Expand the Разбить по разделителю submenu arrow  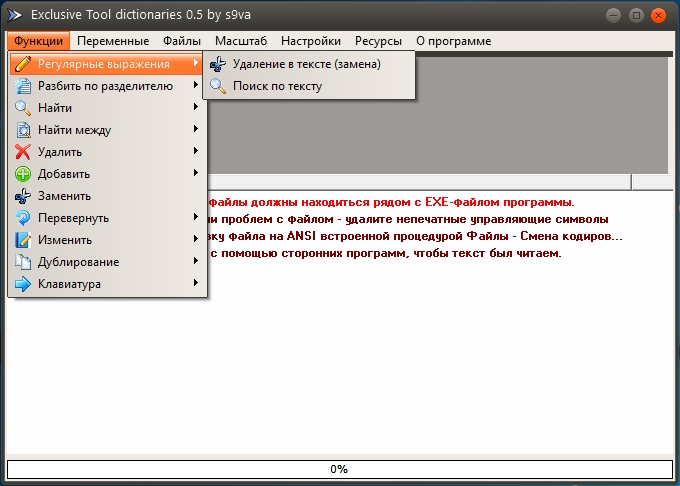(196, 86)
